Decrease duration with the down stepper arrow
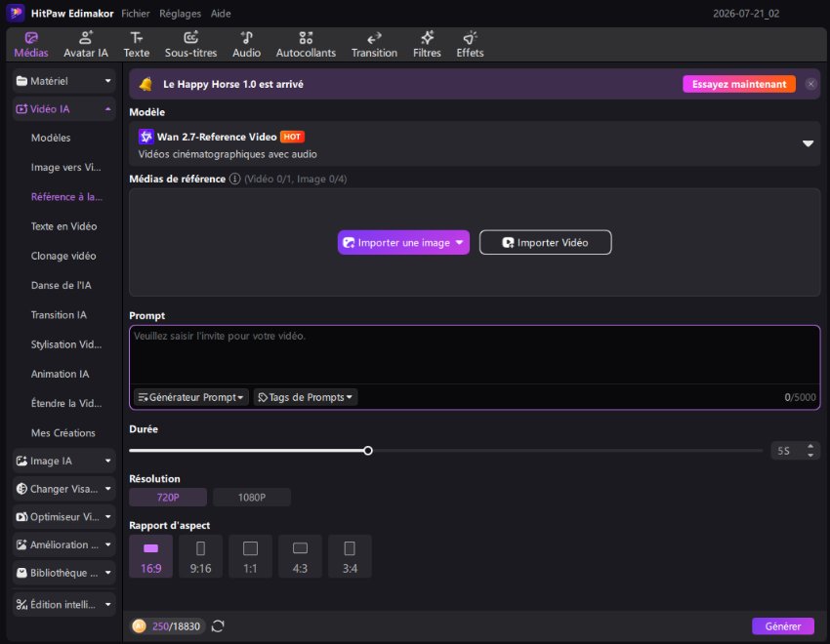This screenshot has height=644, width=830. point(810,456)
